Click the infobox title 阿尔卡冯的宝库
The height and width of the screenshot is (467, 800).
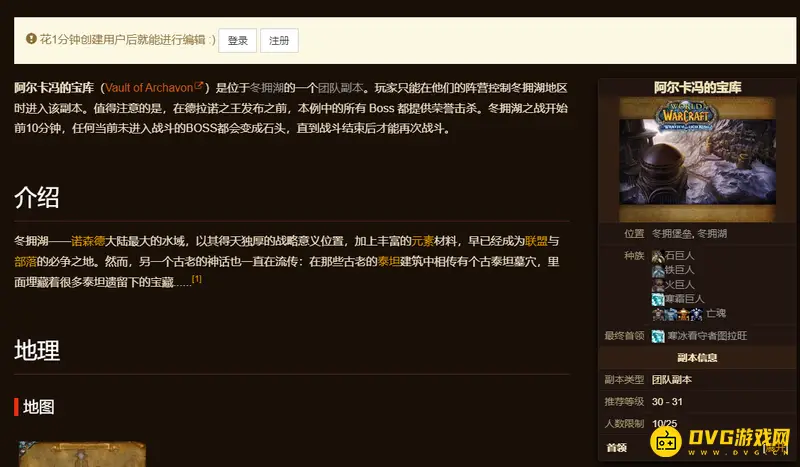tap(697, 87)
